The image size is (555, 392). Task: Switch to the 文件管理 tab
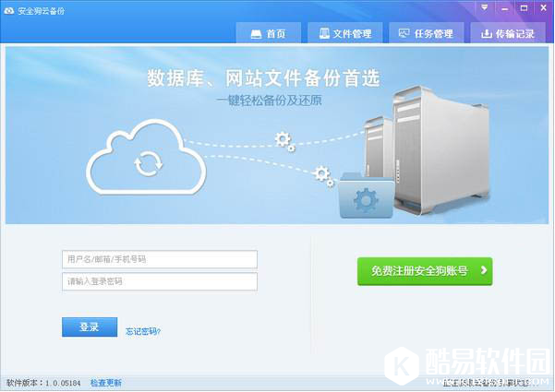(x=345, y=33)
